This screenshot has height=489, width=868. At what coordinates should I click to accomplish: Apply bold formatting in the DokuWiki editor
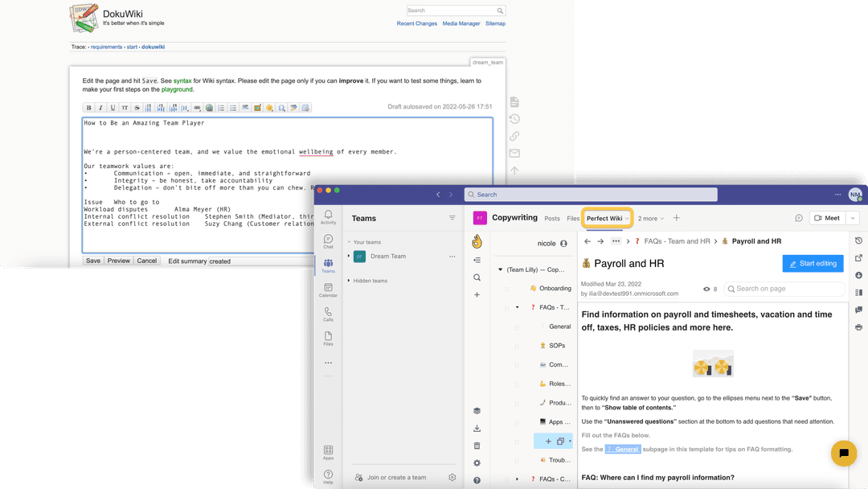[x=89, y=108]
